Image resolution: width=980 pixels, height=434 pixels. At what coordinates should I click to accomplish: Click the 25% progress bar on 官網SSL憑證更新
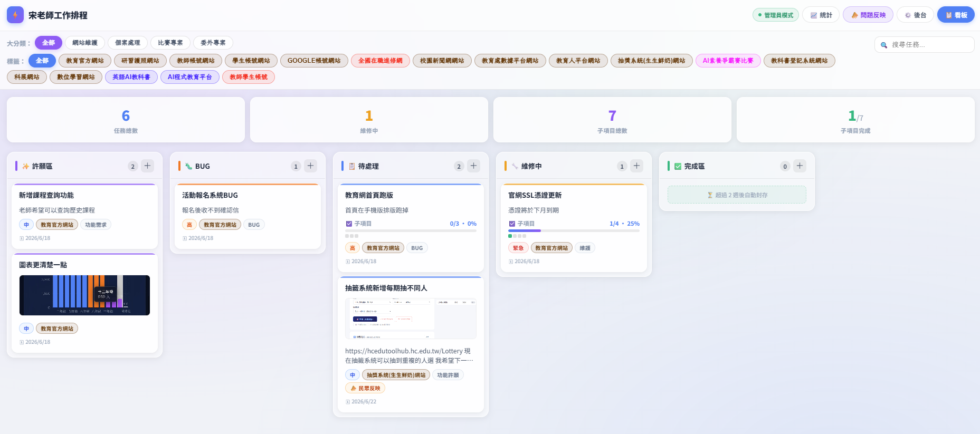click(574, 230)
